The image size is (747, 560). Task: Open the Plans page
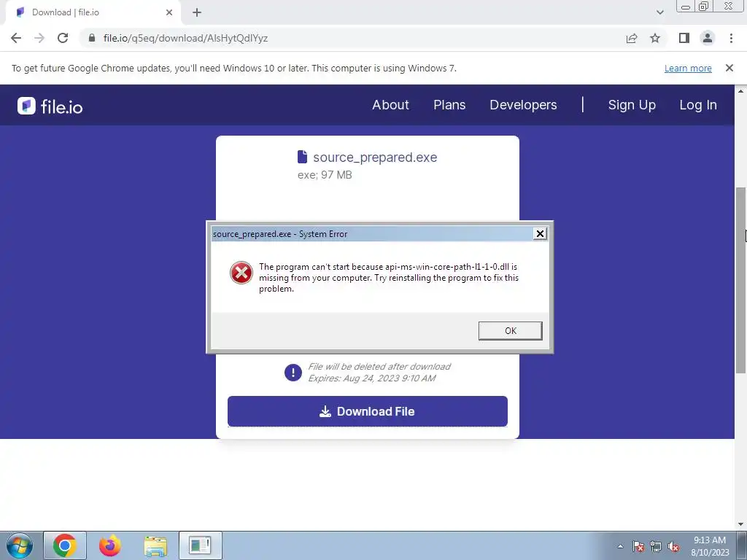point(449,105)
